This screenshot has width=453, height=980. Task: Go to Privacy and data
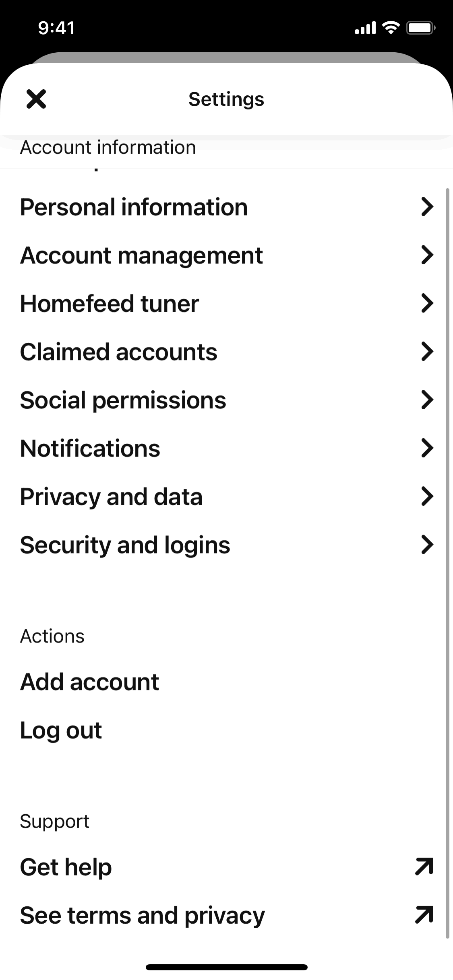[x=111, y=497]
